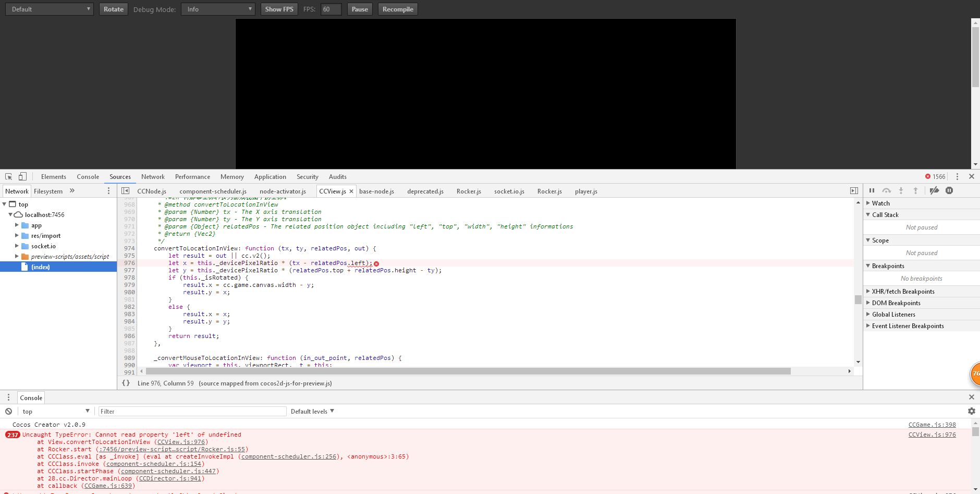Toggle the file navigator sidebar icon
This screenshot has height=494, width=980.
126,191
